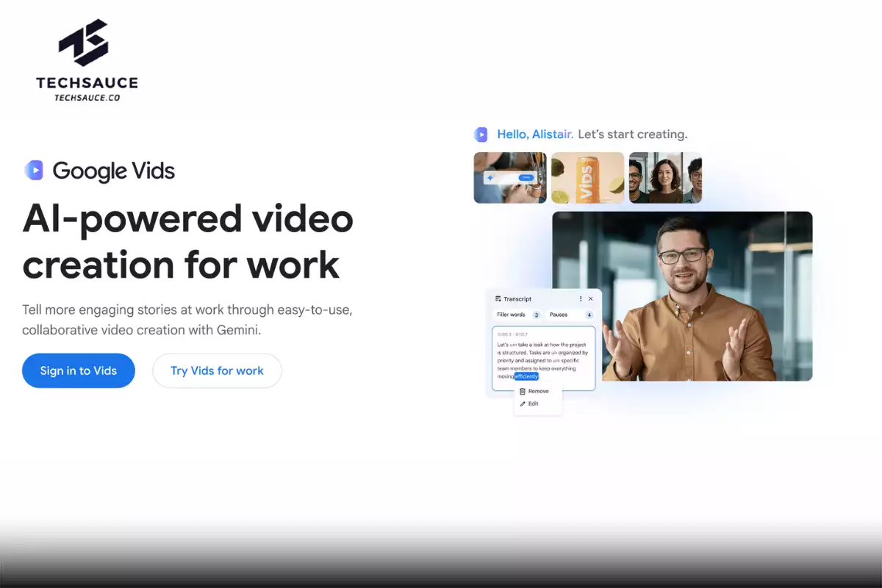Click the Sign in to Vids button

pyautogui.click(x=79, y=370)
